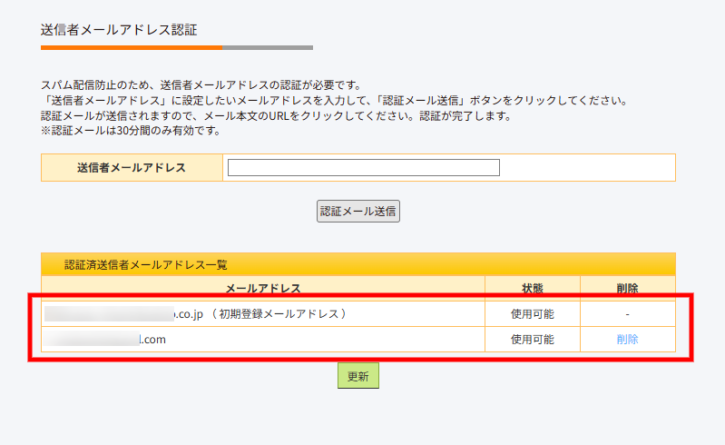Viewport: 725px width, 445px height.
Task: Click the green 更新 button
Action: 358,377
